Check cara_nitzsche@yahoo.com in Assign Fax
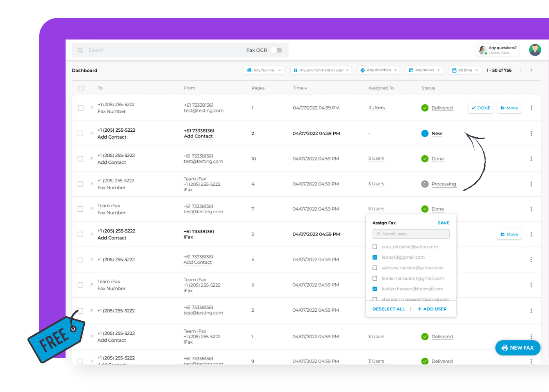Image resolution: width=549 pixels, height=392 pixels. click(x=375, y=247)
